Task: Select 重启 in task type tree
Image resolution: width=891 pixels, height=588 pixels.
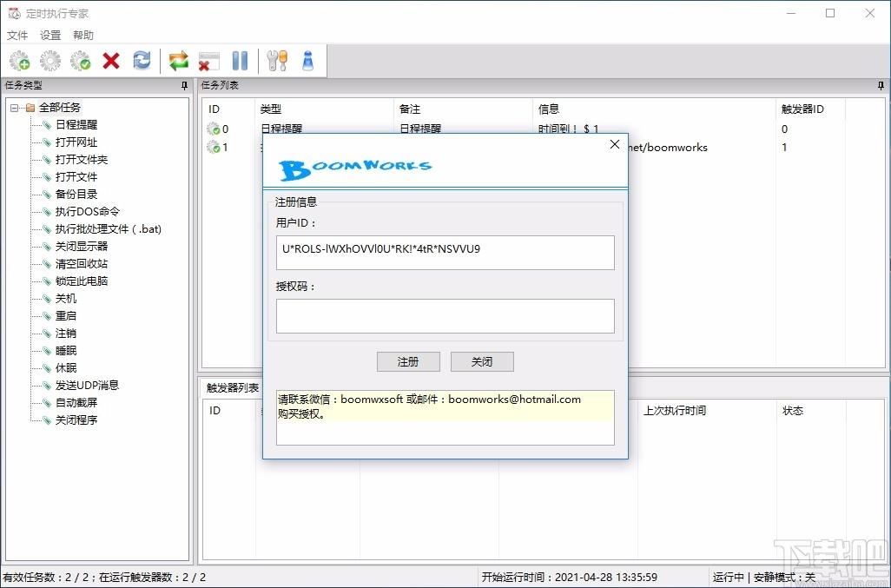Action: coord(66,316)
